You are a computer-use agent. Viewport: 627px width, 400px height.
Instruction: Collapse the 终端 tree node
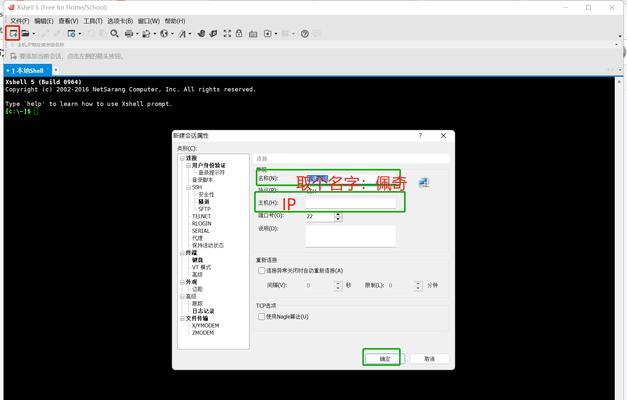182,253
